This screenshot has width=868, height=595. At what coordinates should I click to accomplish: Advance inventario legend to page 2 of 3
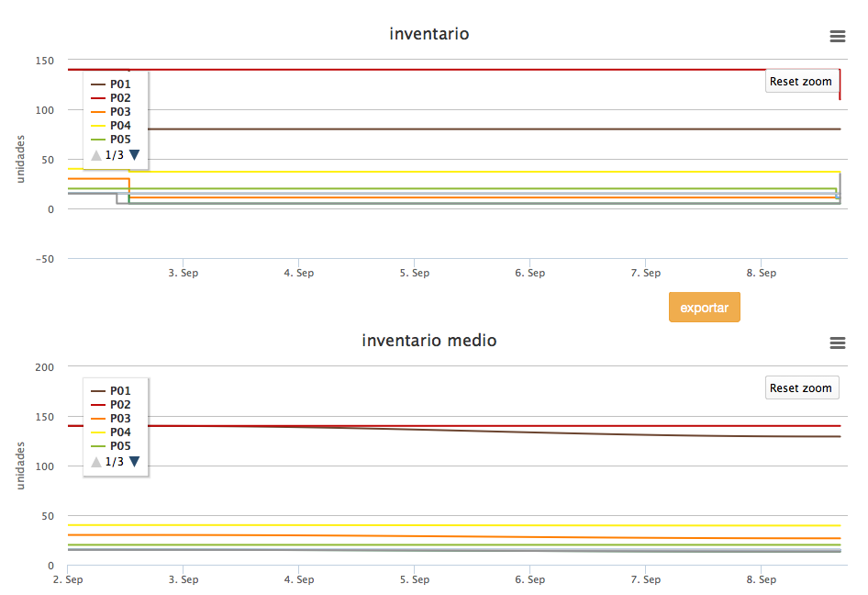[x=136, y=154]
